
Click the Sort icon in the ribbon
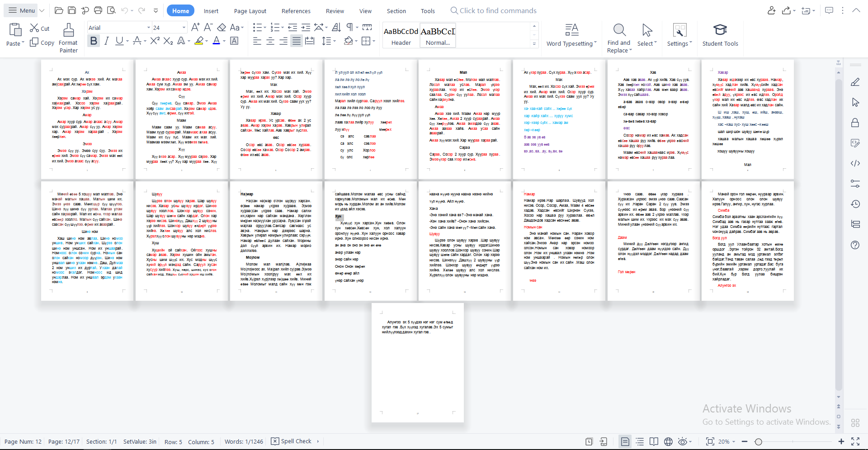pyautogui.click(x=336, y=28)
